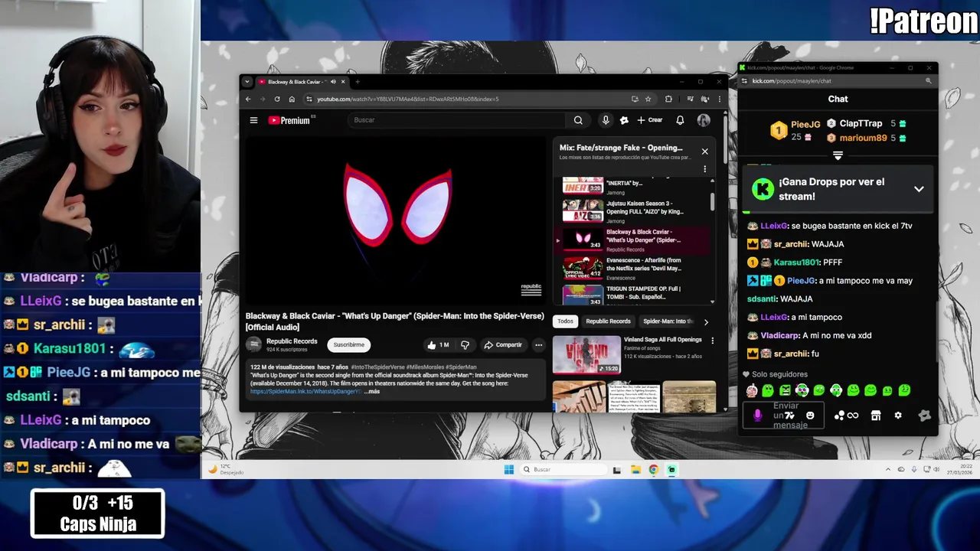
Task: Click the angry green emote in chat
Action: click(x=785, y=391)
